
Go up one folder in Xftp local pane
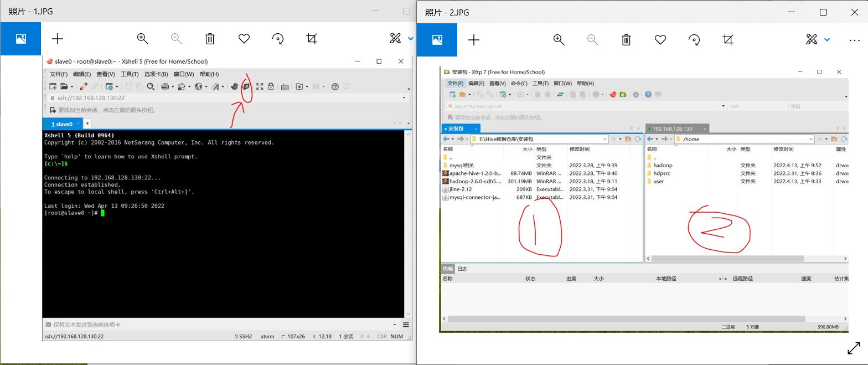(628, 139)
